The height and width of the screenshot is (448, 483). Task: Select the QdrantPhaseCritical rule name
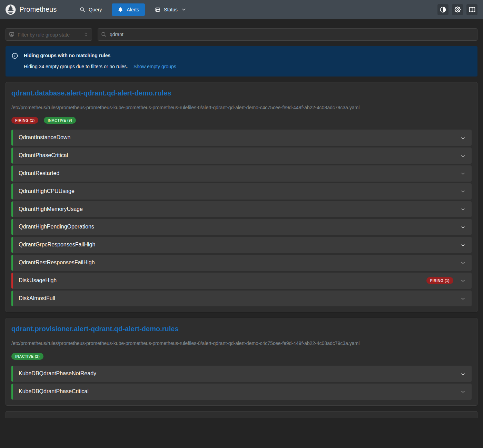point(43,155)
